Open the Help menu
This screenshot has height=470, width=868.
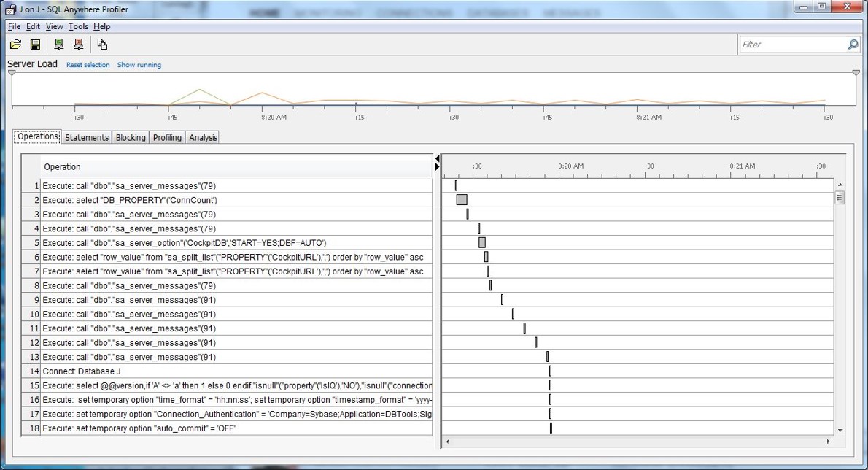coord(101,26)
